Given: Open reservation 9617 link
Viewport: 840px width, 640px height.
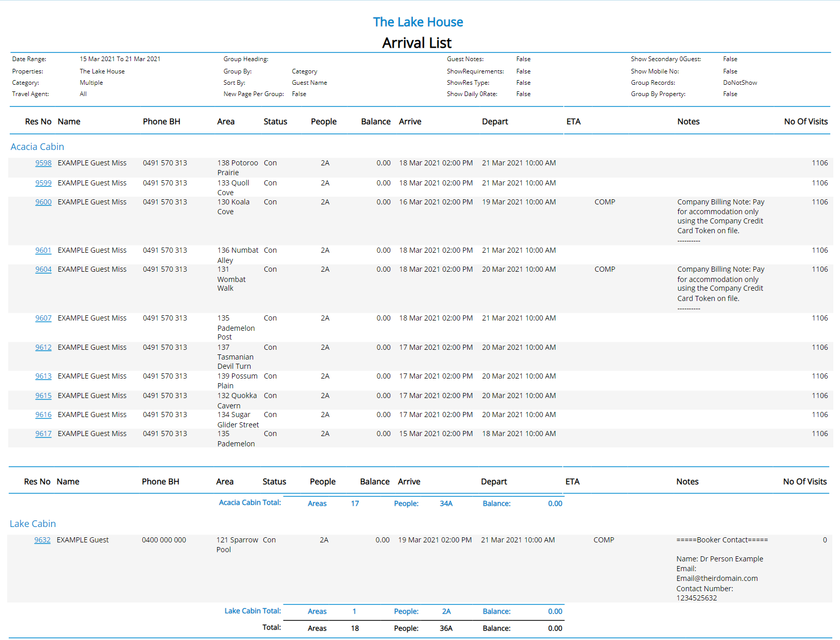Looking at the screenshot, I should 43,434.
